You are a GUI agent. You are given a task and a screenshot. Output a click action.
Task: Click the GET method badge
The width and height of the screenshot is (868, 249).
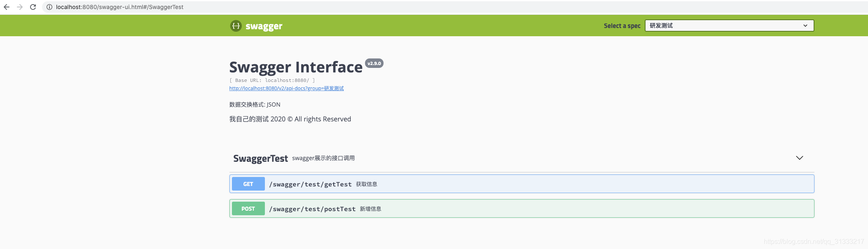(248, 184)
